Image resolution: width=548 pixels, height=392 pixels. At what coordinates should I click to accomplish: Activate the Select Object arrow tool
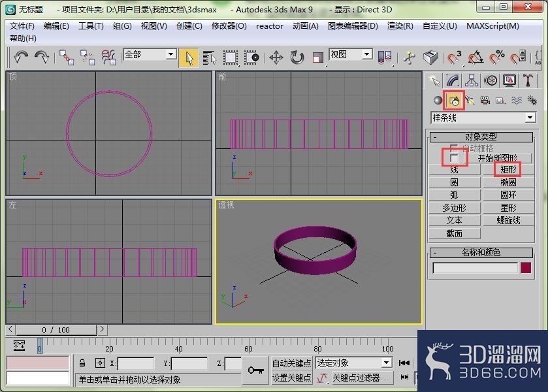[x=189, y=57]
